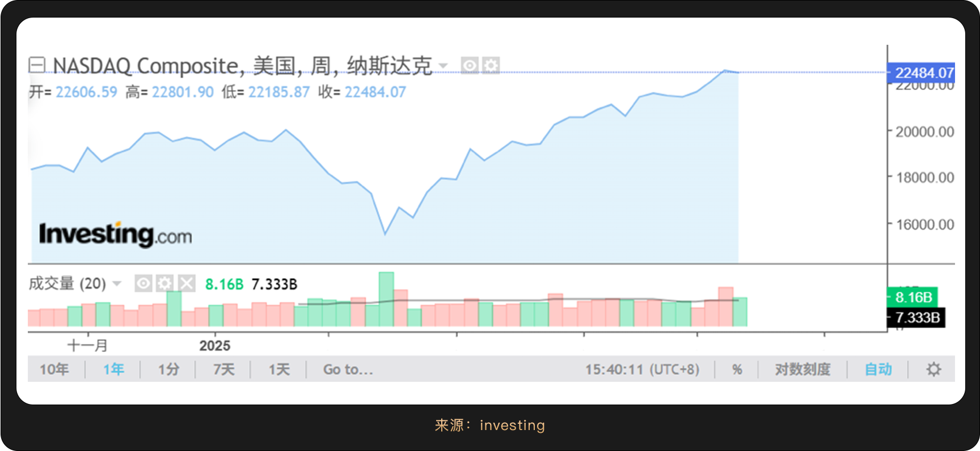The image size is (980, 451).
Task: Select the 1年 time range
Action: (x=113, y=369)
